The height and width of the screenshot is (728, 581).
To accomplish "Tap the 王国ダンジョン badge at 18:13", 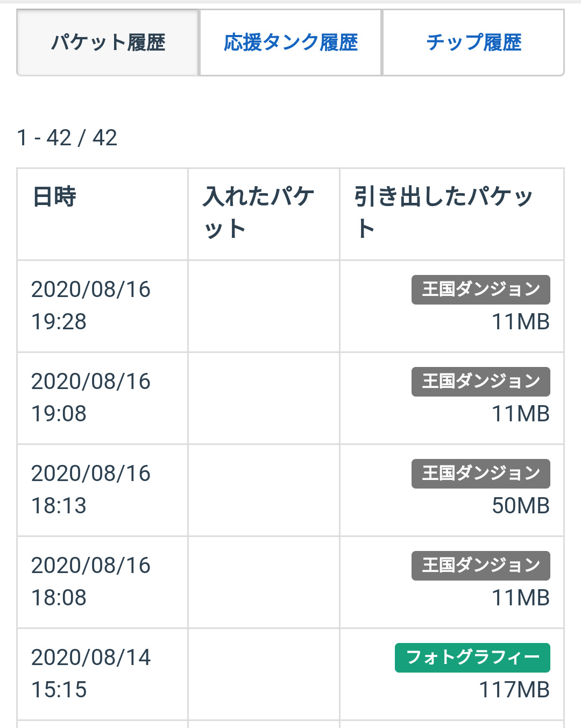I will click(480, 473).
